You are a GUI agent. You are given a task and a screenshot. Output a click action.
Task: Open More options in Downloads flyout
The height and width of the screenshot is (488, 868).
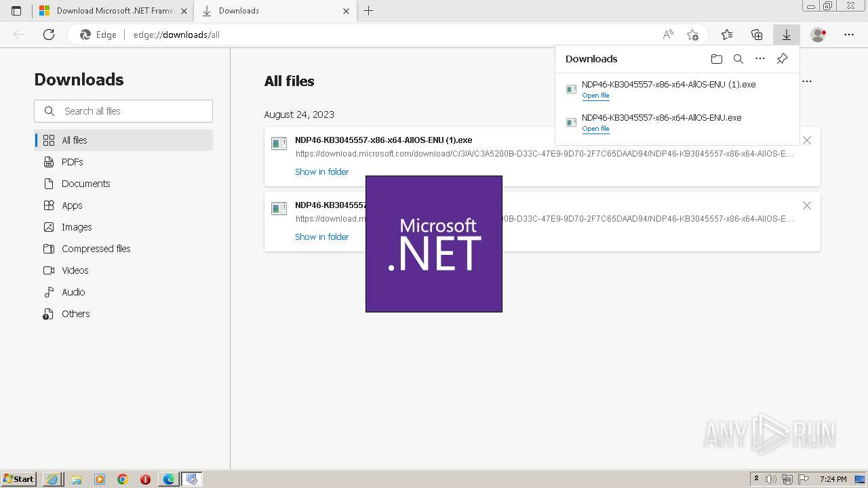(x=760, y=59)
